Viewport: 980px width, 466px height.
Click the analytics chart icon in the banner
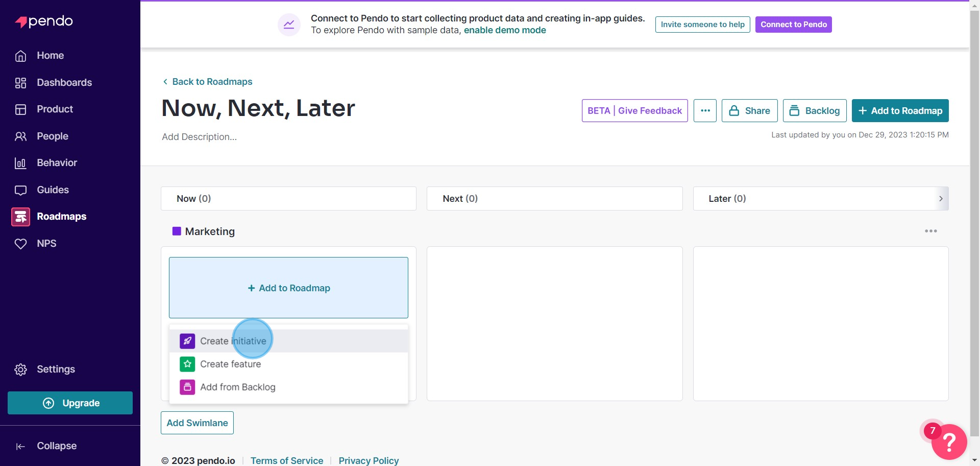click(289, 25)
